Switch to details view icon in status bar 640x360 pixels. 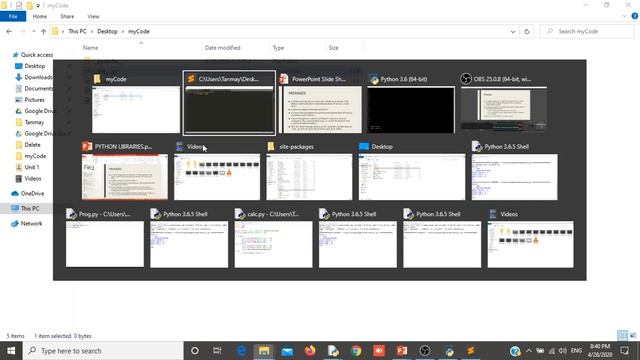tap(622, 336)
